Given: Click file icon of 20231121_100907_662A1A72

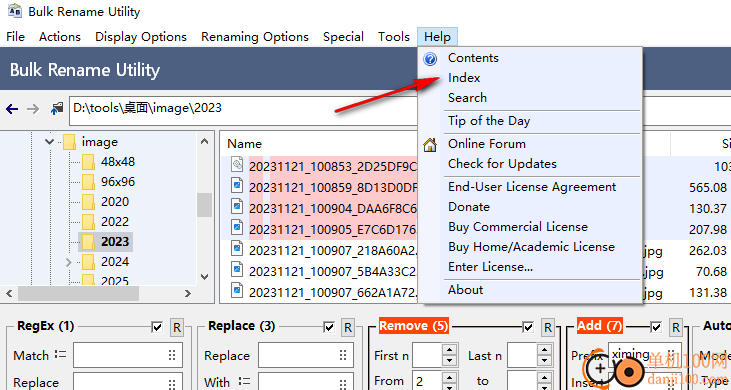Looking at the screenshot, I should click(x=238, y=290).
